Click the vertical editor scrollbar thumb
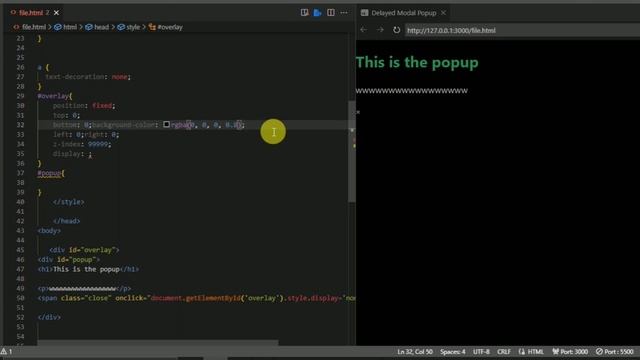 [351, 151]
